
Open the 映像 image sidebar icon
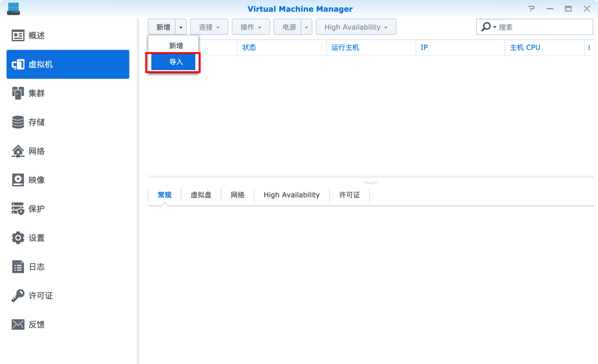coord(18,180)
